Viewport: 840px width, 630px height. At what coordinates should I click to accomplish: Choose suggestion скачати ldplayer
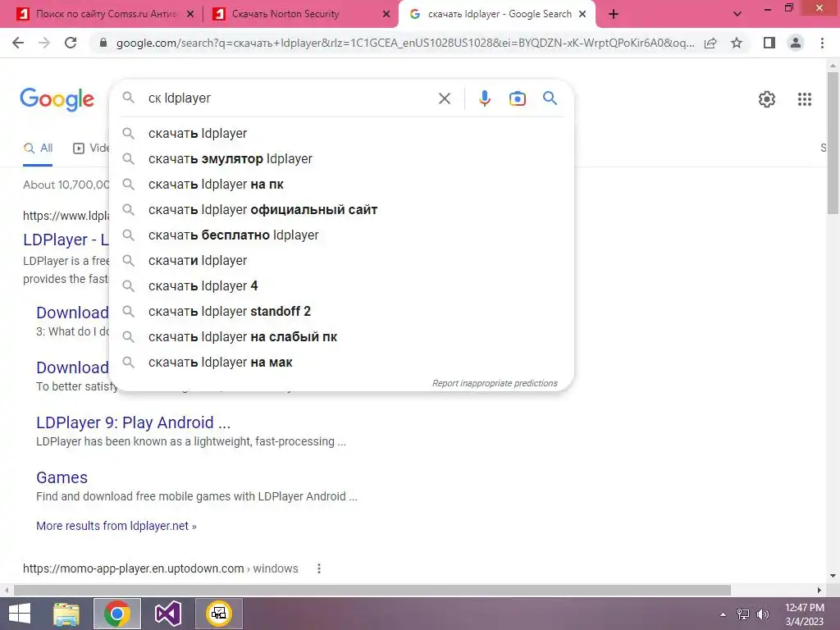pyautogui.click(x=342, y=260)
